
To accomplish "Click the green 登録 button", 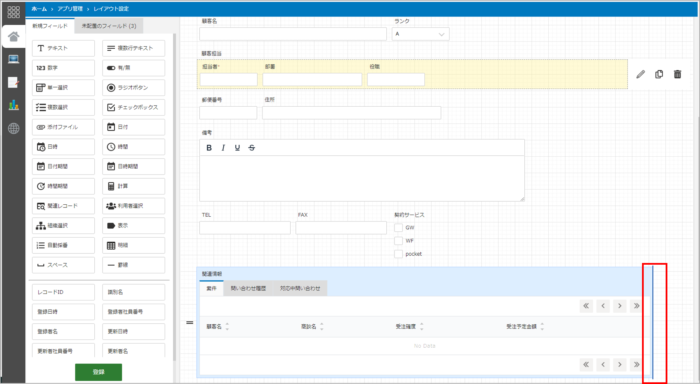I will click(x=99, y=372).
